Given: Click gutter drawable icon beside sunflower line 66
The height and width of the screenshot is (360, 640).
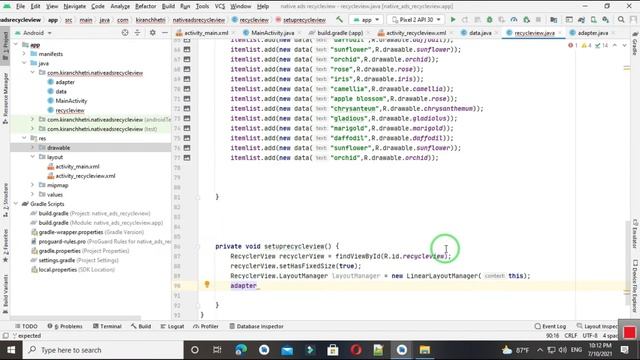Looking at the screenshot, I should [x=187, y=49].
